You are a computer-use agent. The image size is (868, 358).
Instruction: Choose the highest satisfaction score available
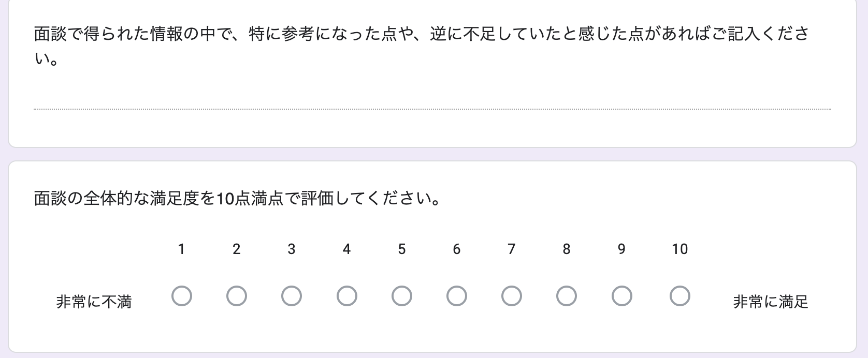[679, 296]
